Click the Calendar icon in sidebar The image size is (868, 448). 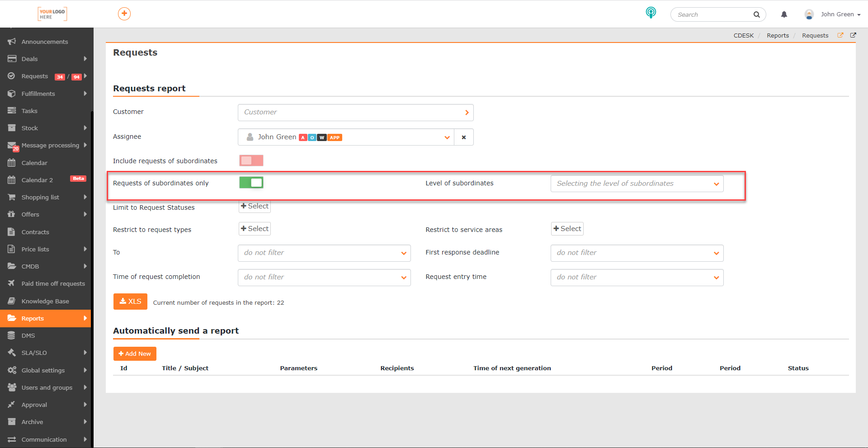point(12,163)
